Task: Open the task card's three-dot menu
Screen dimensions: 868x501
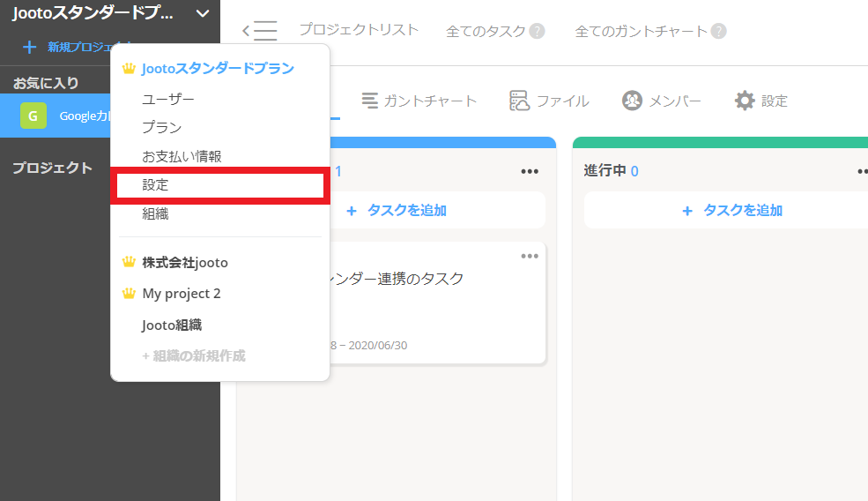Action: pyautogui.click(x=530, y=256)
